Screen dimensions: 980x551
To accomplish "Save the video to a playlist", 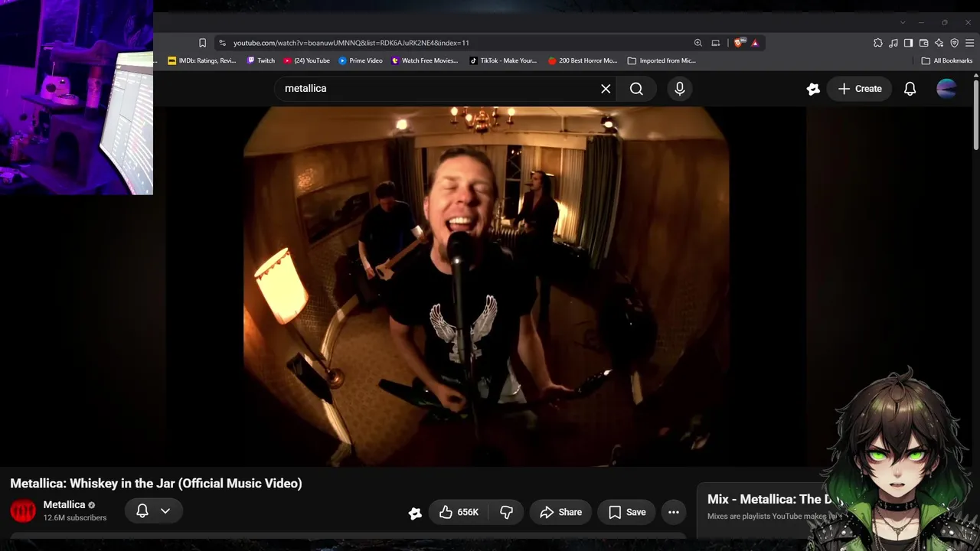I will (x=627, y=513).
